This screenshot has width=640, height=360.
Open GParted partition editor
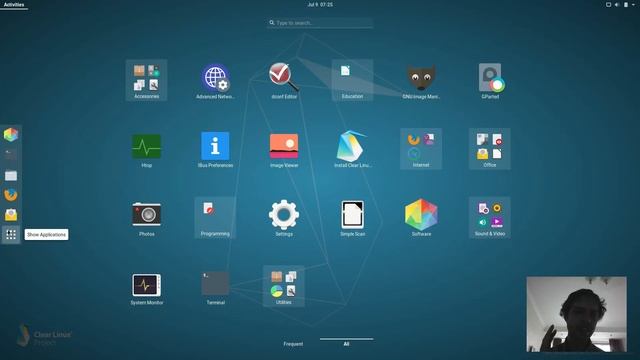coord(490,80)
